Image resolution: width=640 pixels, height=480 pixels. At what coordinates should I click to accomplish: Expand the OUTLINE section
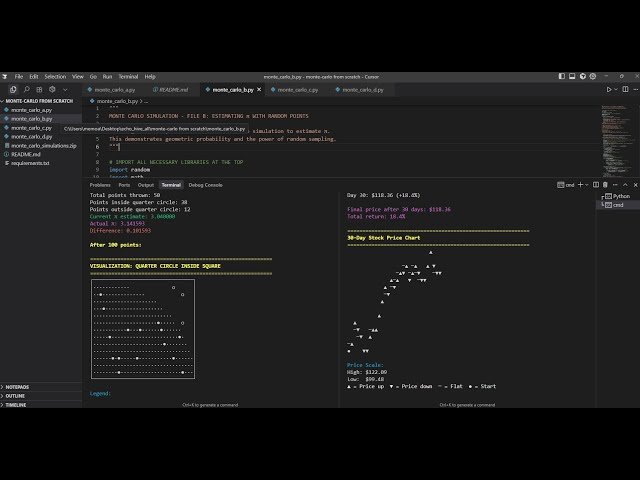[x=15, y=396]
